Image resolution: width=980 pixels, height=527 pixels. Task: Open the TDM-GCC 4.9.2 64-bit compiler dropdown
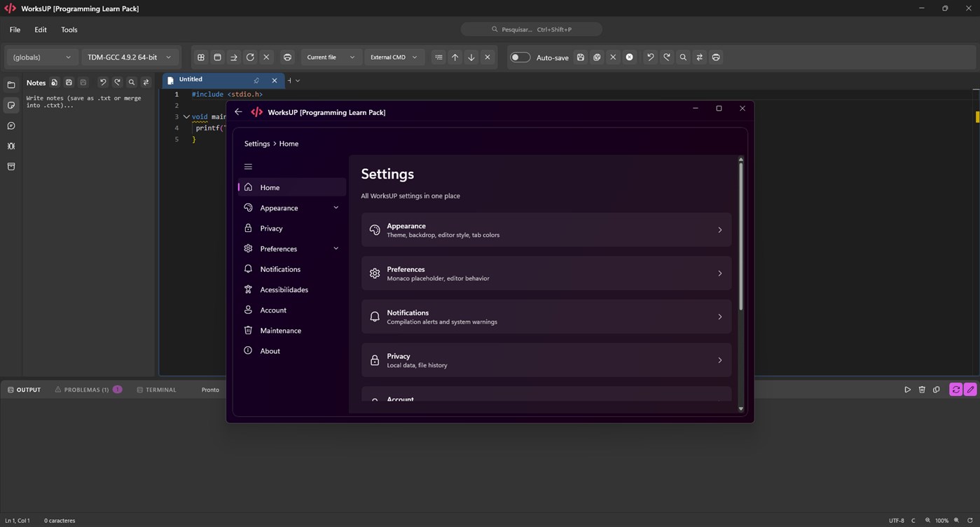(x=130, y=57)
